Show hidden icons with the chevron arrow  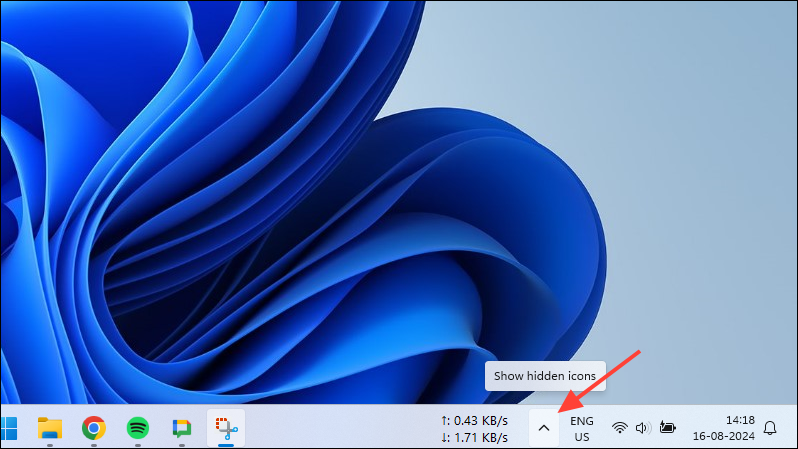tap(544, 428)
